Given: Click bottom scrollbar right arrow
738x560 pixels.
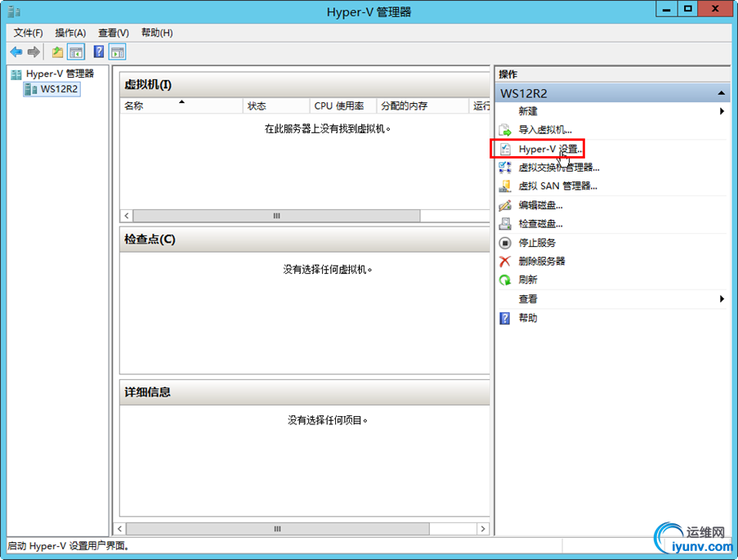Looking at the screenshot, I should [483, 529].
